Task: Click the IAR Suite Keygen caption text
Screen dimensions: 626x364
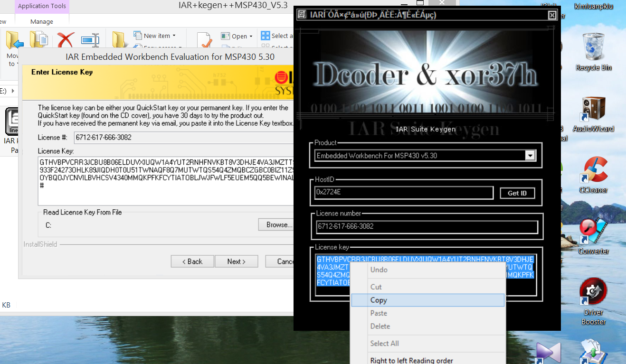Action: pos(426,129)
